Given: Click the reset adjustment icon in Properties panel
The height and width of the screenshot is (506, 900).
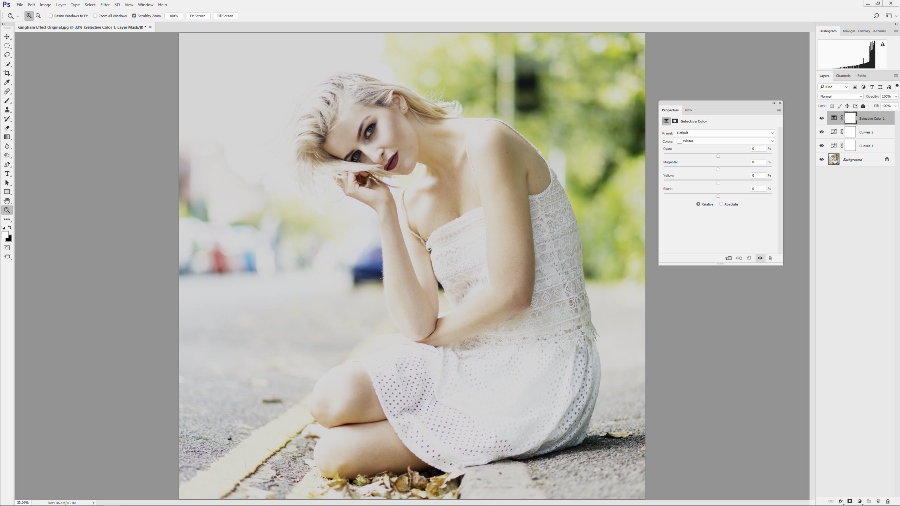Looking at the screenshot, I should pyautogui.click(x=749, y=258).
